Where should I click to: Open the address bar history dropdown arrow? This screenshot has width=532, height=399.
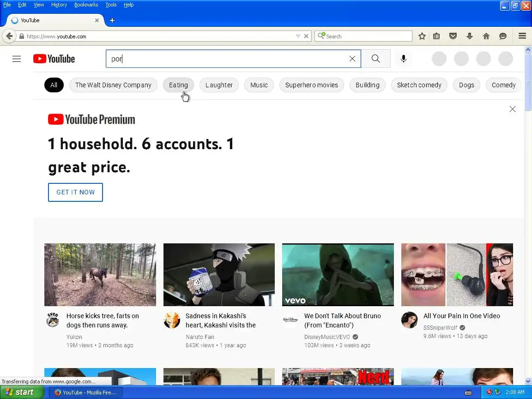(x=297, y=36)
